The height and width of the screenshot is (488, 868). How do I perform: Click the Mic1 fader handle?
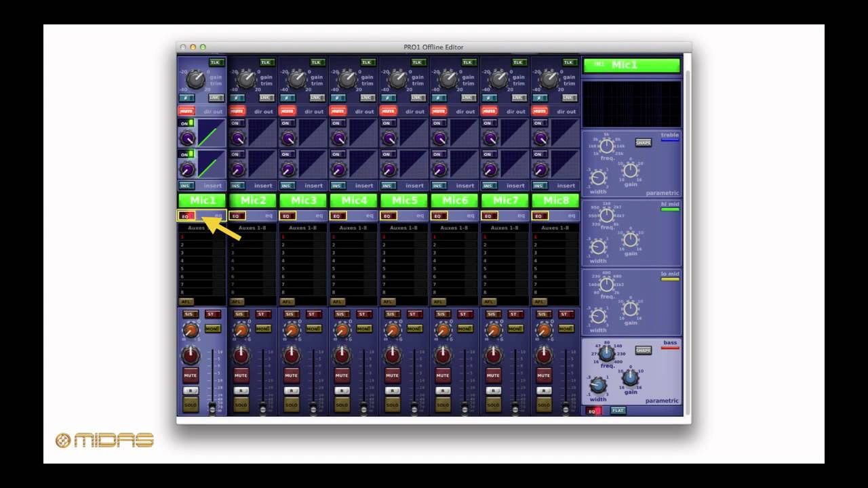[x=212, y=408]
